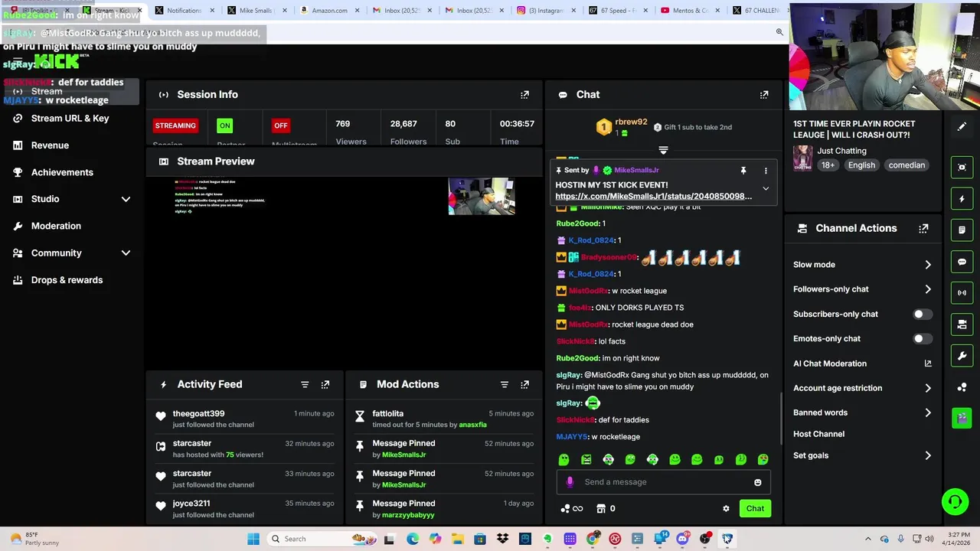Click the chat bubble icon in right rail
Screen dimensions: 980x551
tap(962, 262)
